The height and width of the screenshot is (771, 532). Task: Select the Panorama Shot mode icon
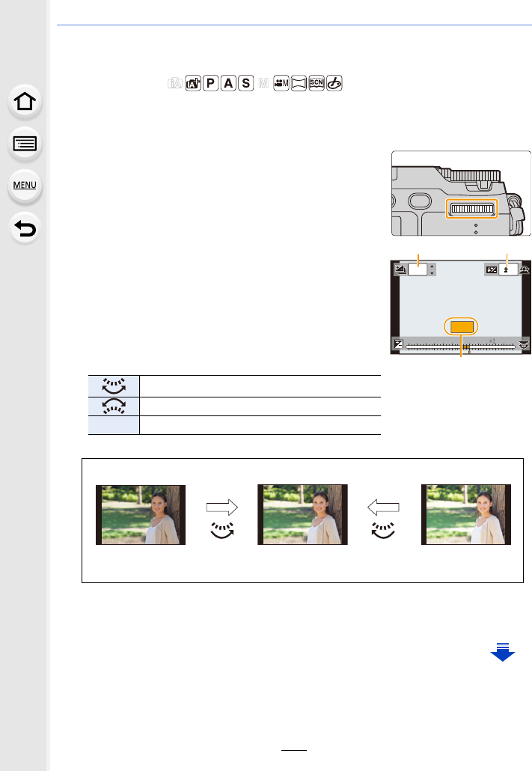(x=299, y=83)
